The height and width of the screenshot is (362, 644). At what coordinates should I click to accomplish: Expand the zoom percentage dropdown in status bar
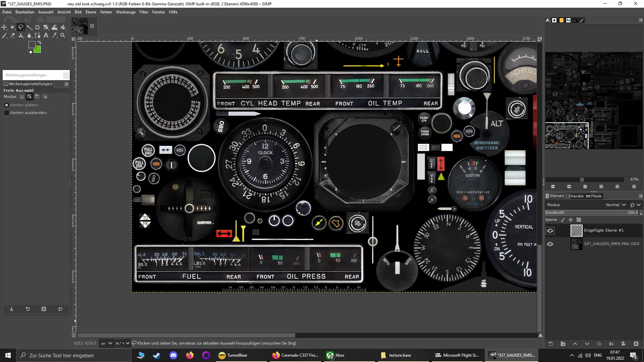click(127, 343)
